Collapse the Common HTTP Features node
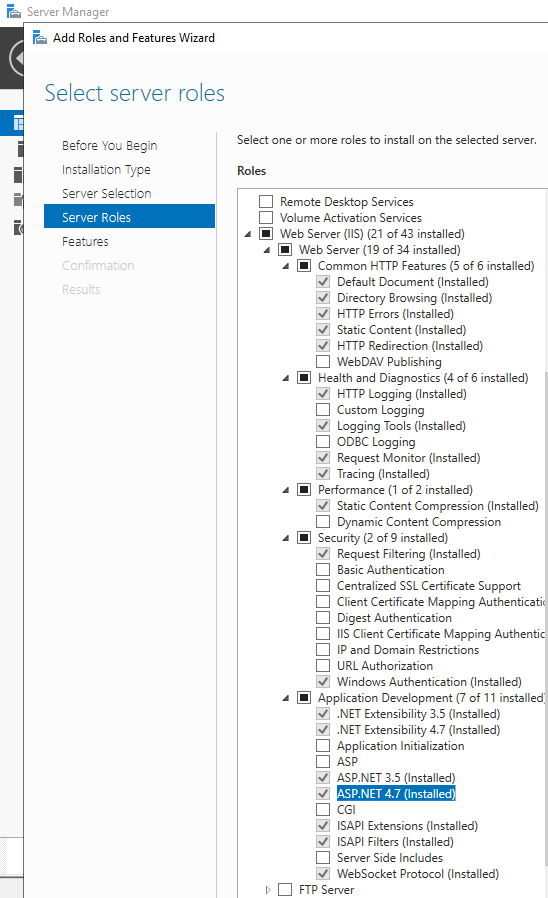This screenshot has height=898, width=548. pos(286,266)
